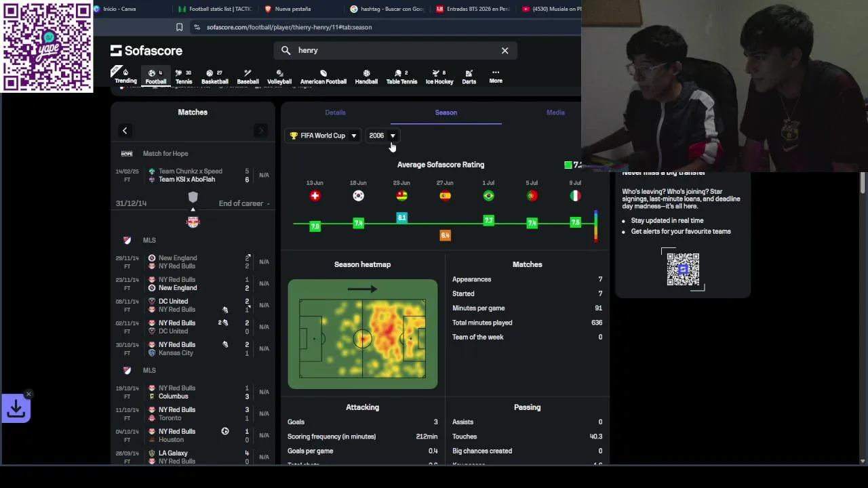Clear the henry search text
This screenshot has width=868, height=488.
[x=505, y=50]
